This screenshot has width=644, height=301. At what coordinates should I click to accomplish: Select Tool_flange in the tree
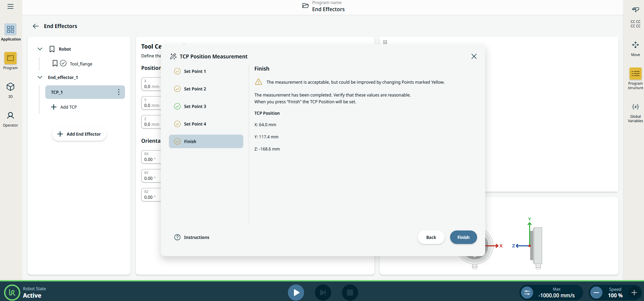click(x=81, y=64)
